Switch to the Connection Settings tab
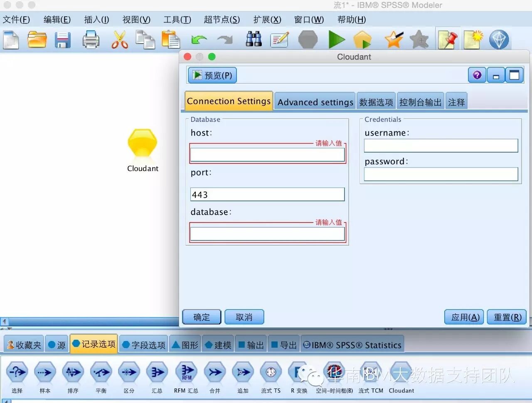The image size is (532, 403). [x=229, y=101]
